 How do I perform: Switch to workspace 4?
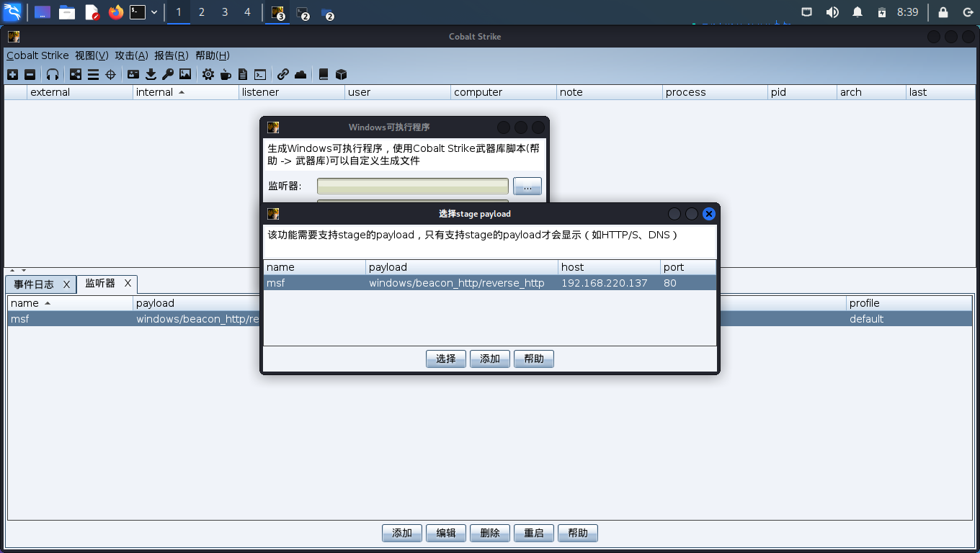point(247,12)
